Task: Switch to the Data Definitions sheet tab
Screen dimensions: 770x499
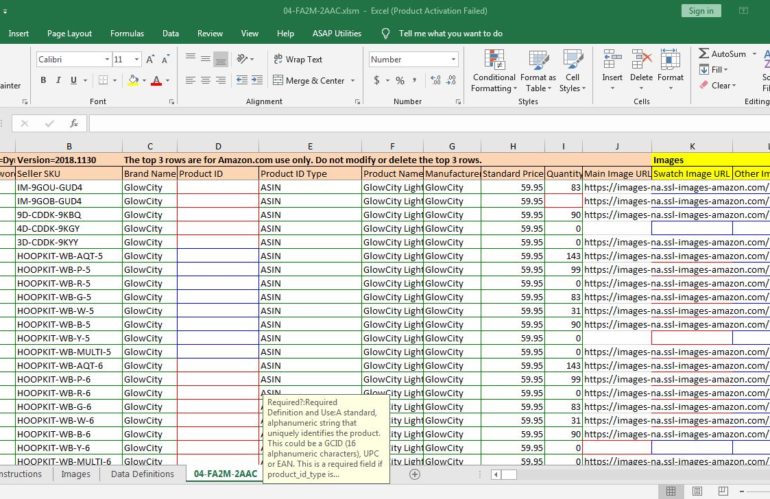Action: (141, 474)
